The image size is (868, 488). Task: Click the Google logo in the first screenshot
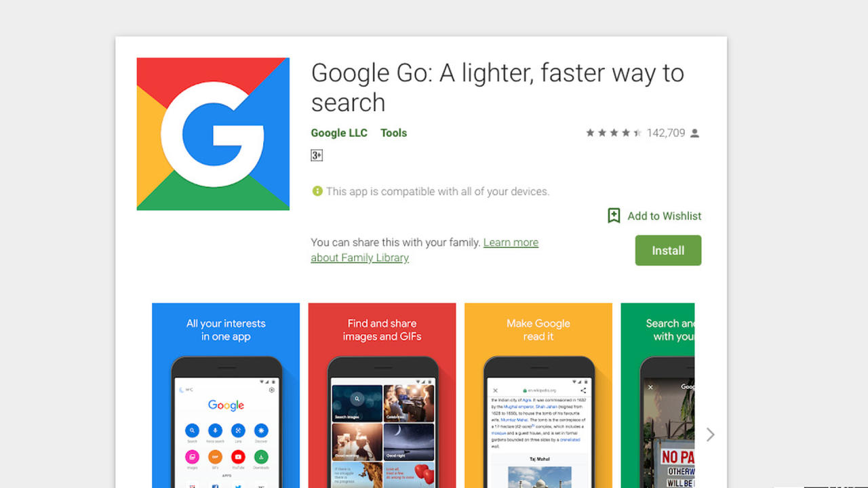226,405
